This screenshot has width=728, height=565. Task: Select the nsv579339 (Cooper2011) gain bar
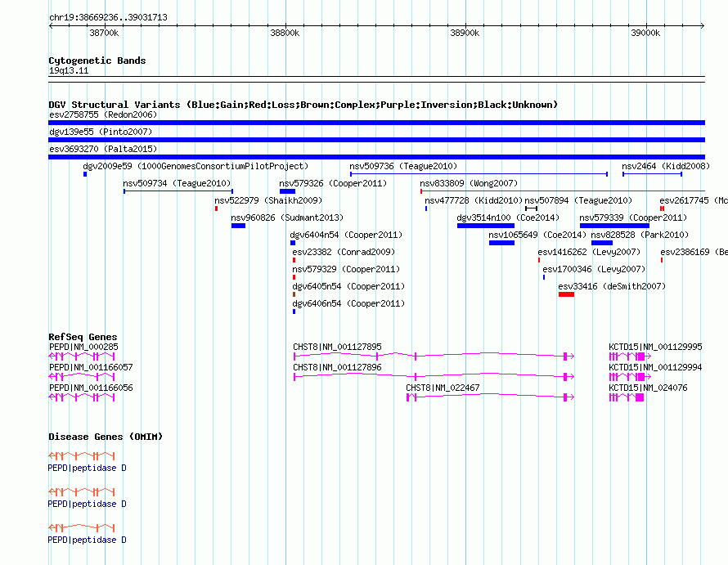(x=614, y=226)
